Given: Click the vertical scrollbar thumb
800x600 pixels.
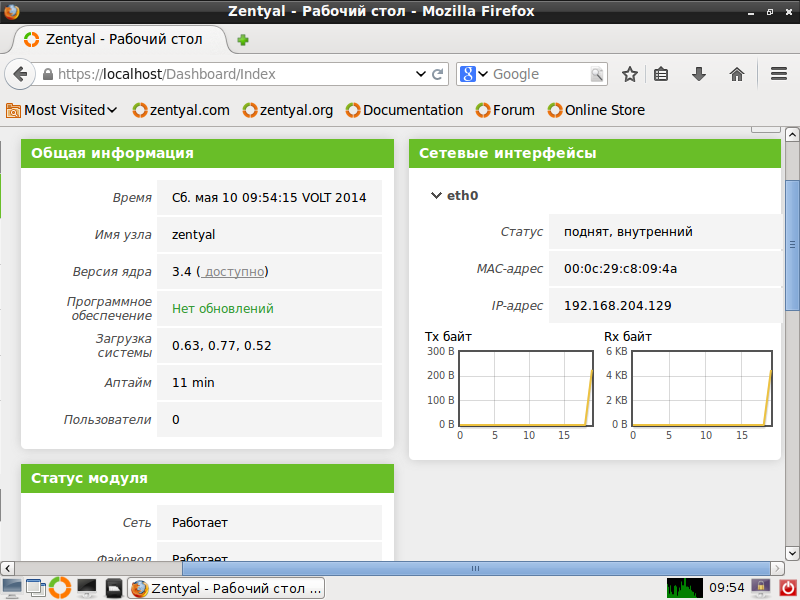Looking at the screenshot, I should [x=792, y=244].
